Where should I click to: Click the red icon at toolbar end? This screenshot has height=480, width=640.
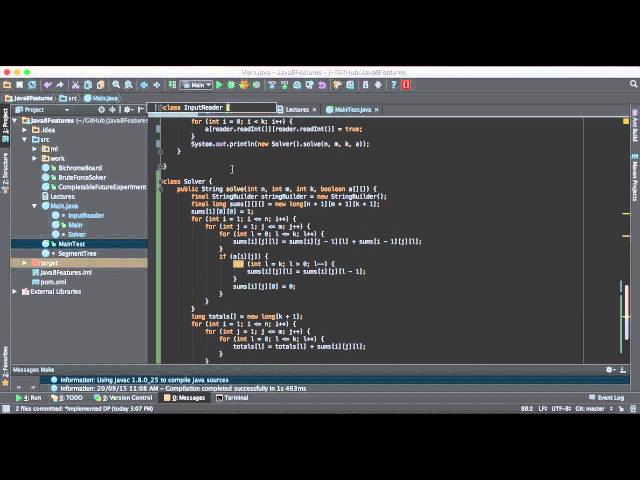[x=406, y=85]
